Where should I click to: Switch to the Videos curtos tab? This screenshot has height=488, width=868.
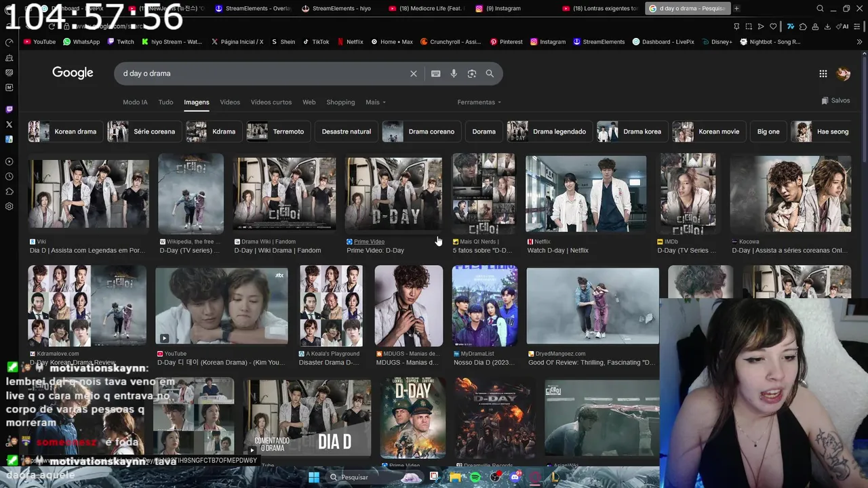pos(271,102)
